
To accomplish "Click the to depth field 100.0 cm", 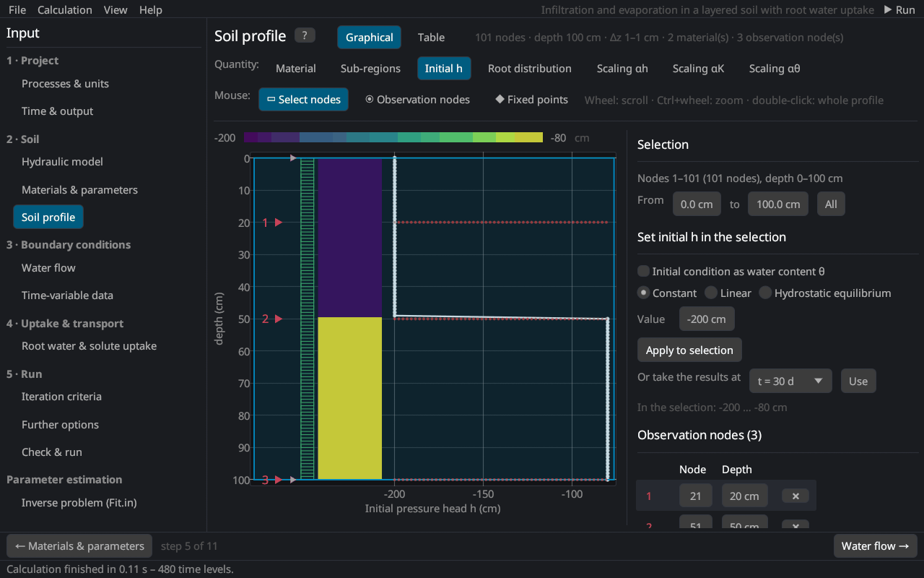I will [x=778, y=204].
